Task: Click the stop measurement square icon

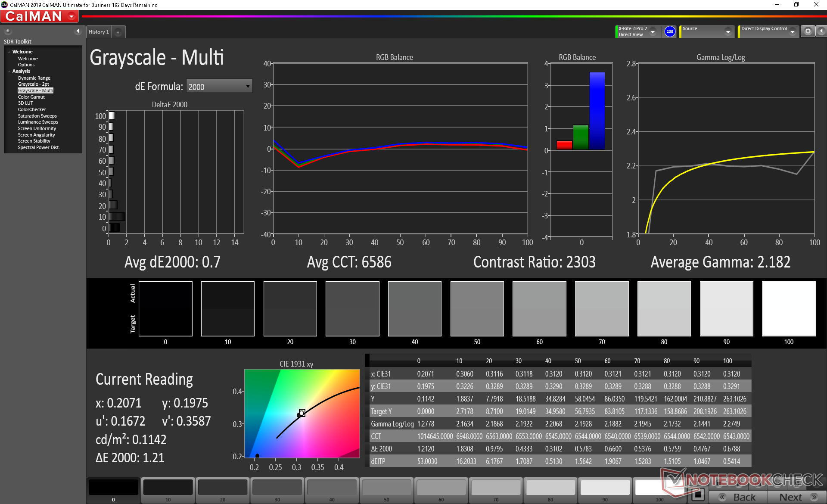Action: pyautogui.click(x=698, y=495)
